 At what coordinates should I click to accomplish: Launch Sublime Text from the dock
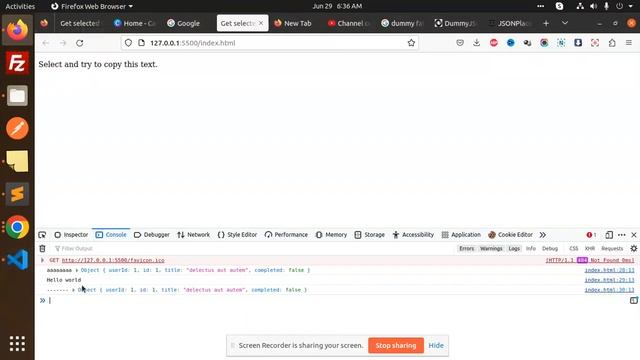pyautogui.click(x=17, y=194)
